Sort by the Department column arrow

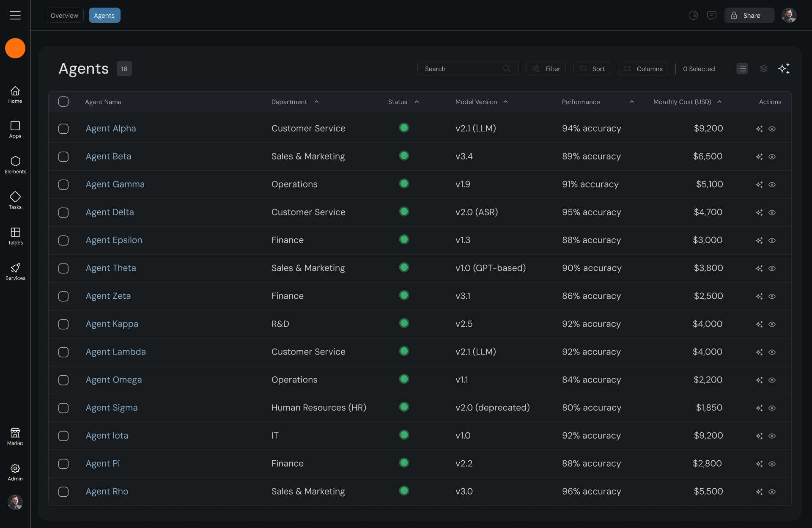click(316, 102)
